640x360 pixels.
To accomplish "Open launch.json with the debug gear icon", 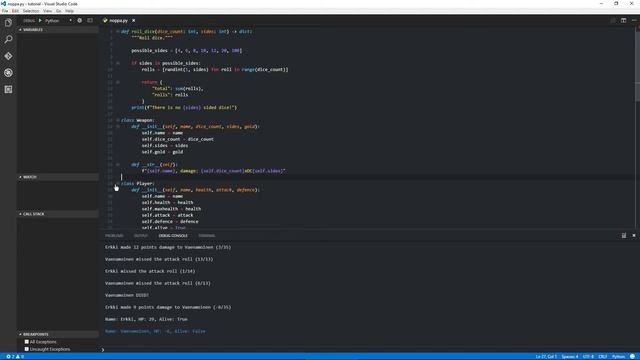I will point(80,20).
